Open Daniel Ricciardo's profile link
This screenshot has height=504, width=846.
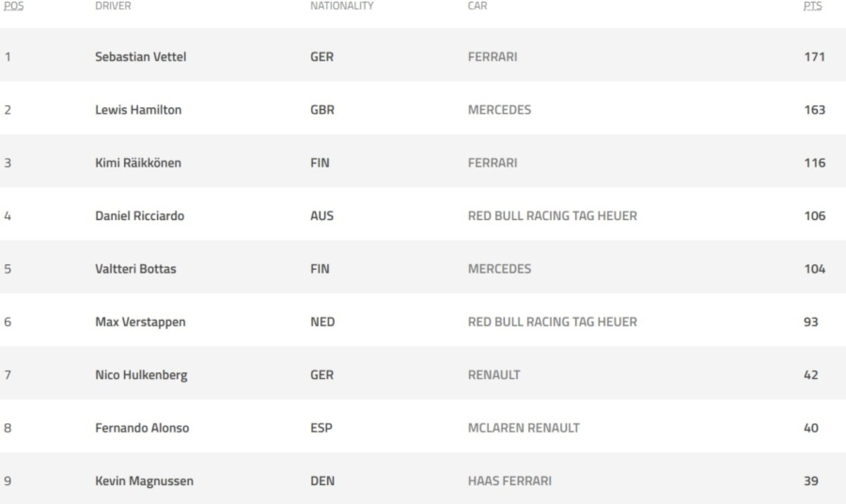point(140,216)
